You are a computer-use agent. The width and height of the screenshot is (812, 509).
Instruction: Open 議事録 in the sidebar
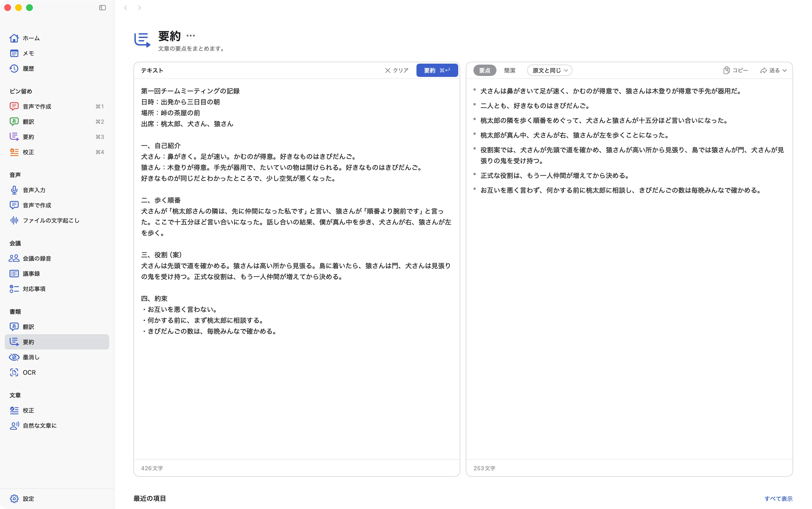57,273
